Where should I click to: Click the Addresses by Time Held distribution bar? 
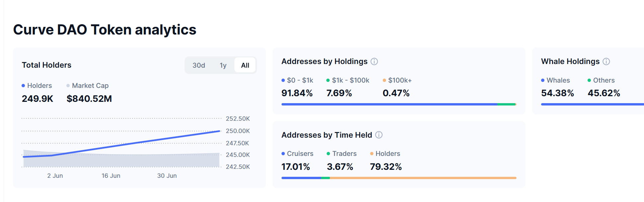click(x=399, y=178)
